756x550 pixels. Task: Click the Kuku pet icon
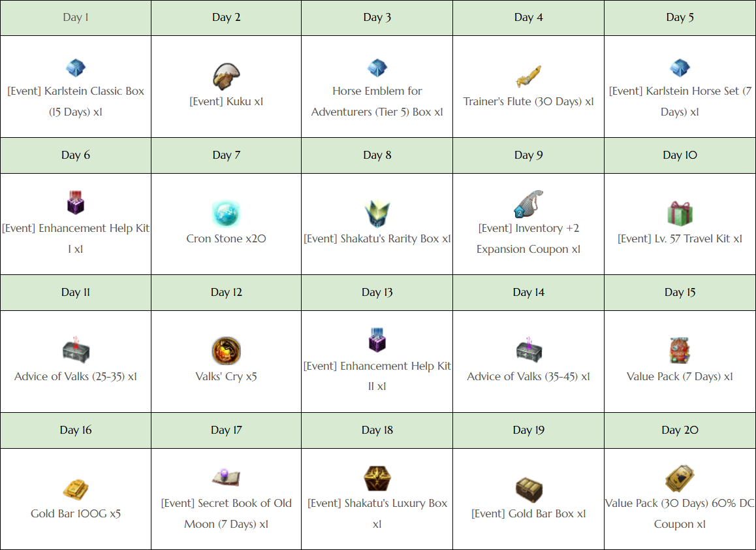tap(226, 76)
